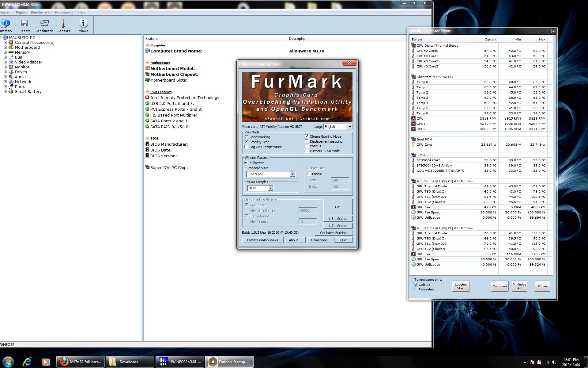This screenshot has height=368, width=588.
Task: Enable Displacement mapping checkbox
Action: 307,141
